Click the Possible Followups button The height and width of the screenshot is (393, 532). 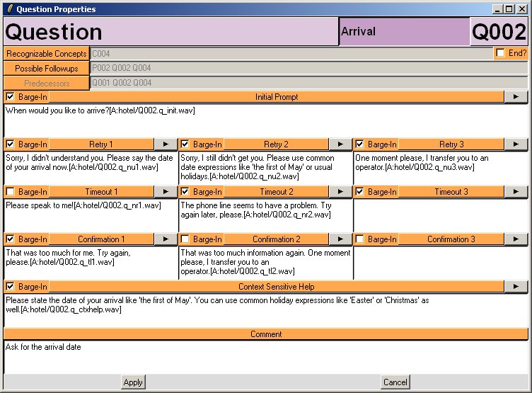(47, 69)
